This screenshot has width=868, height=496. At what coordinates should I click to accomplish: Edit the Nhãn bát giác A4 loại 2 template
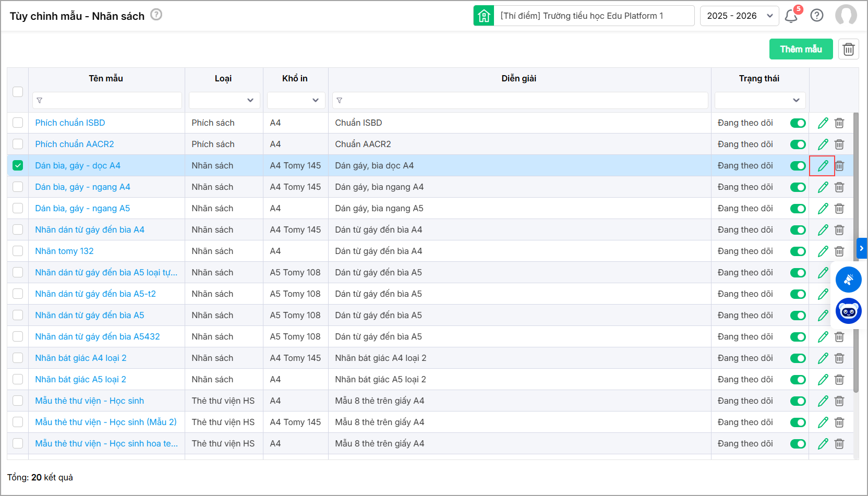tap(823, 358)
